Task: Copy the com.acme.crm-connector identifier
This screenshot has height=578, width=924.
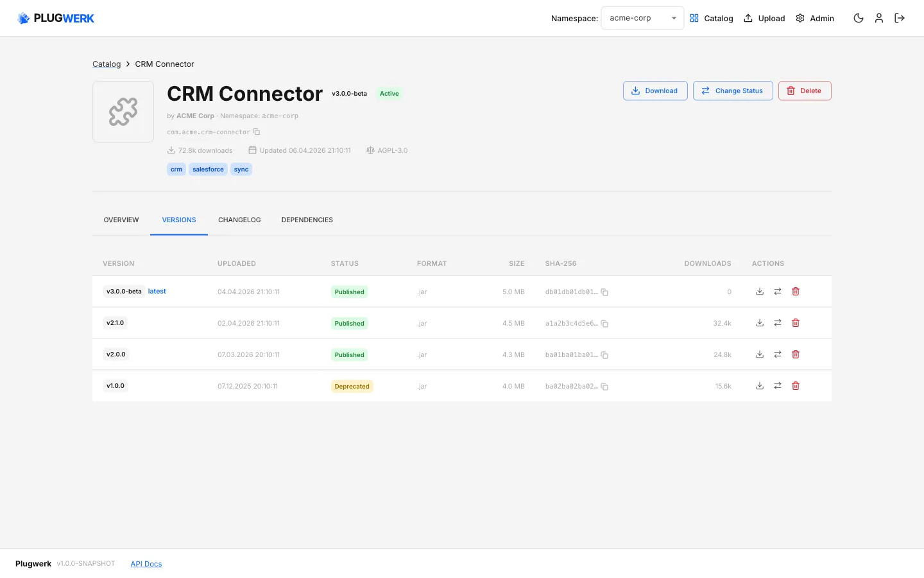Action: point(256,131)
